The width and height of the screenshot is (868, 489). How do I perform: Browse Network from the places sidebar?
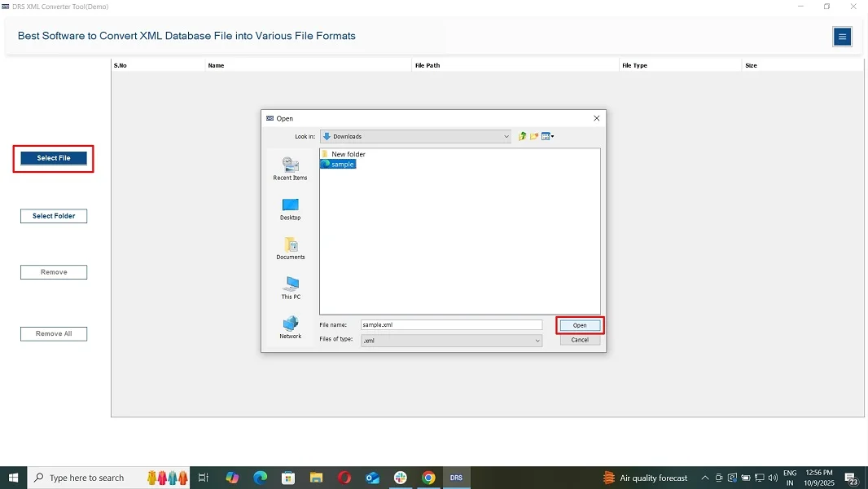click(x=290, y=327)
